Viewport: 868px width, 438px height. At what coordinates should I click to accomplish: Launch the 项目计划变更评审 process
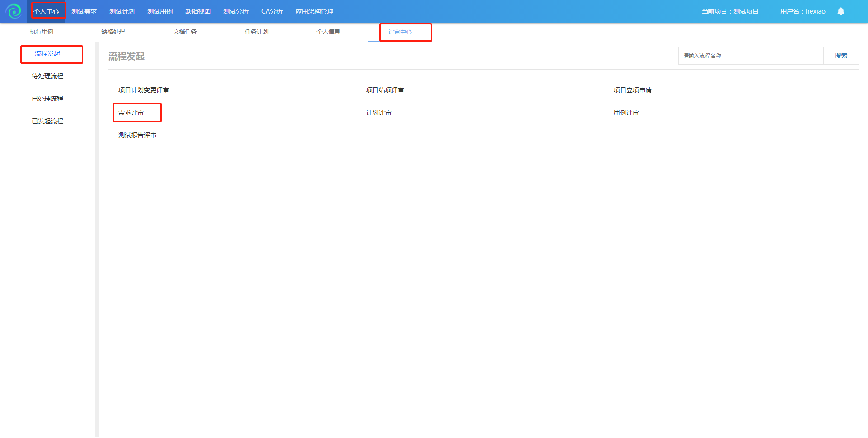[x=144, y=90]
